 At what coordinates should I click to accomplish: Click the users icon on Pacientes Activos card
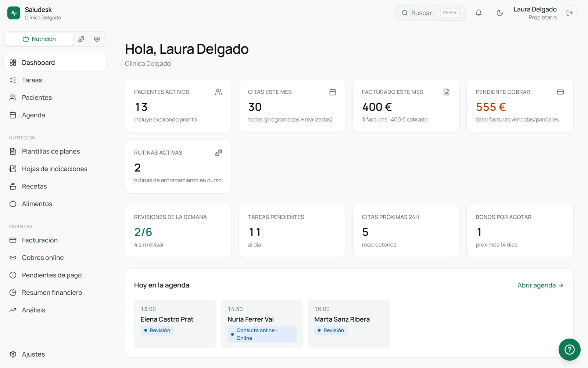pyautogui.click(x=219, y=92)
